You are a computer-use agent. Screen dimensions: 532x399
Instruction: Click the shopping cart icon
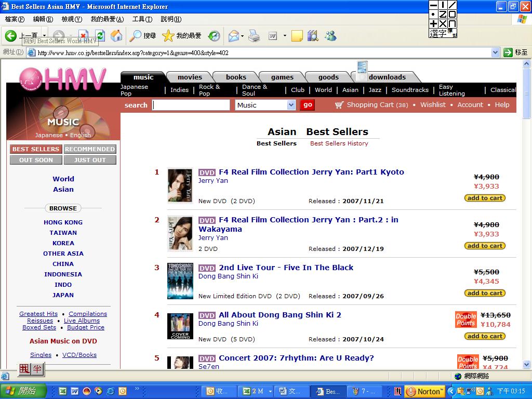coord(339,105)
